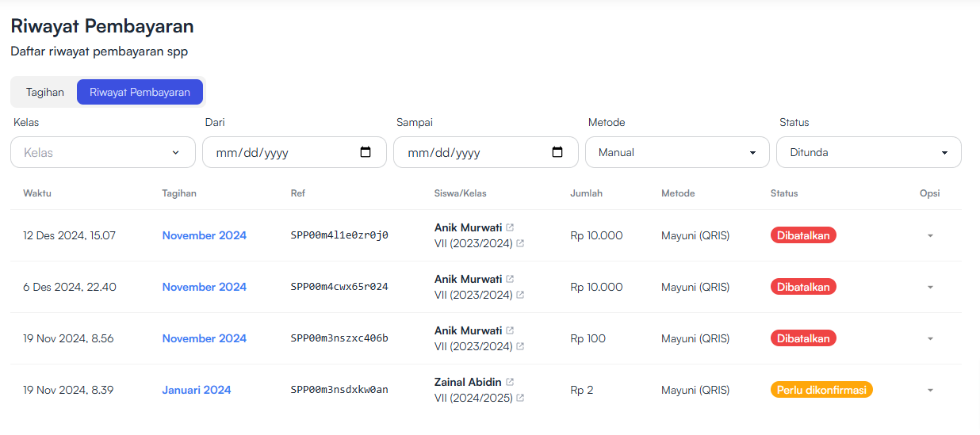This screenshot has width=980, height=435.
Task: Click student name Zainal Abidin
Action: click(x=468, y=382)
